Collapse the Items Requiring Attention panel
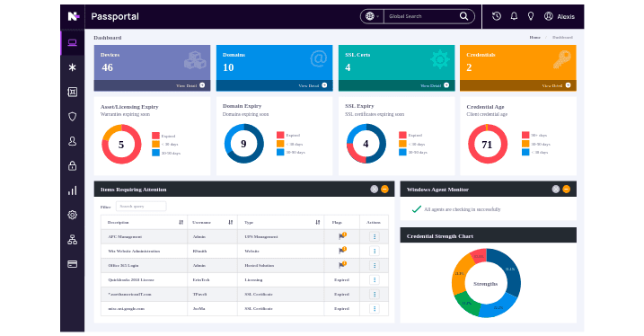644x336 pixels. point(384,189)
